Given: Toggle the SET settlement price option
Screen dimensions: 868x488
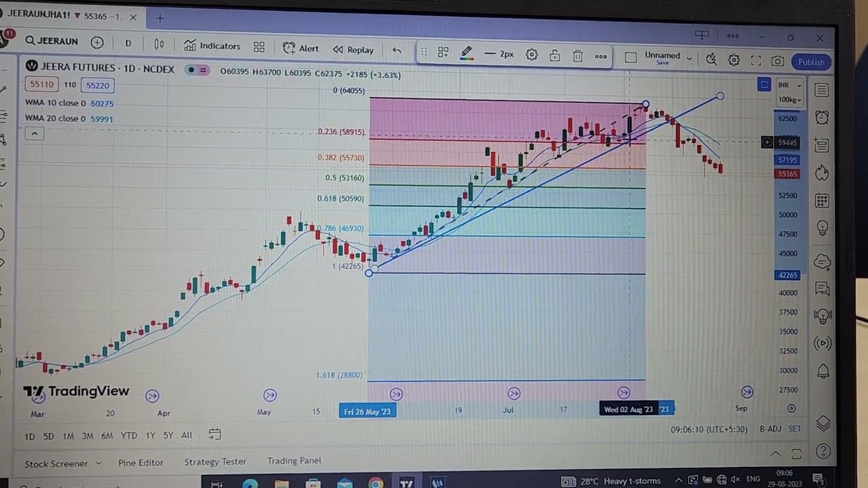Looking at the screenshot, I should coord(795,429).
